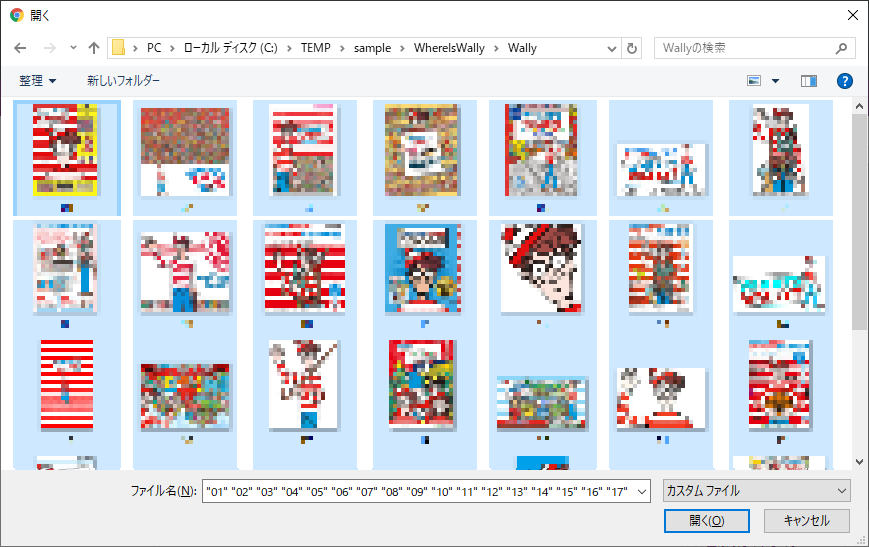Expand the chevron after sample
Viewport: 869px width, 547px height.
[x=402, y=48]
